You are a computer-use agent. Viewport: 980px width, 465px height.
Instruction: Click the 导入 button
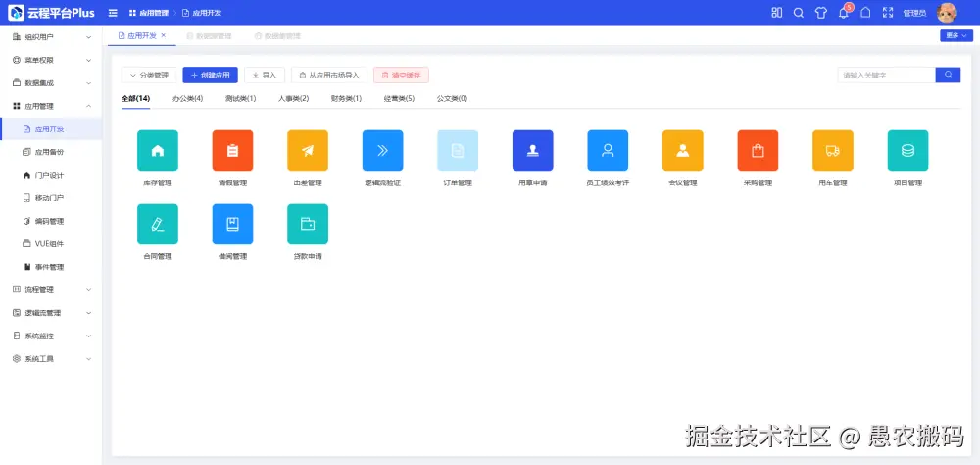pyautogui.click(x=265, y=76)
